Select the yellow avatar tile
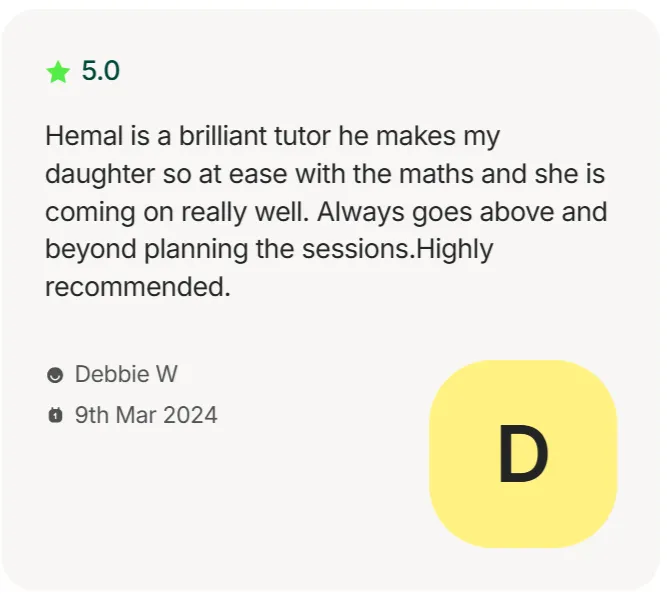 pyautogui.click(x=523, y=454)
